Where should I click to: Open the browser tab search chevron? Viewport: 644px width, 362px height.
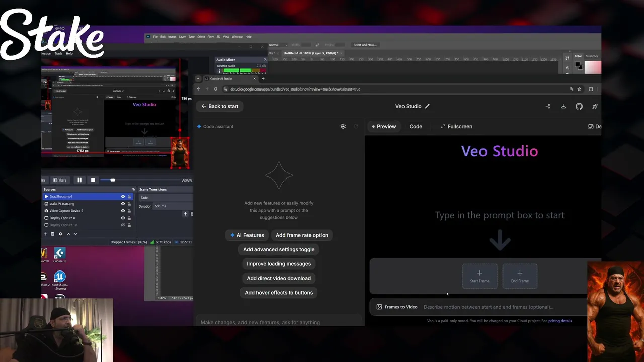pos(198,78)
